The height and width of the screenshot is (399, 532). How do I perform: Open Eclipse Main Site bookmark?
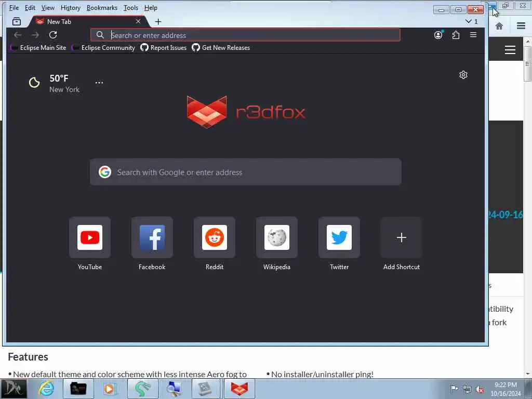(x=38, y=48)
